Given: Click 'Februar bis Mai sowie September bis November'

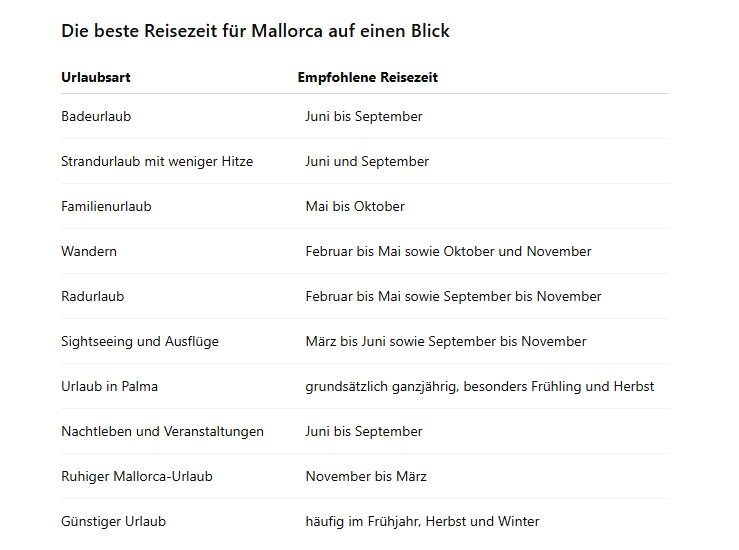Looking at the screenshot, I should (x=453, y=296).
